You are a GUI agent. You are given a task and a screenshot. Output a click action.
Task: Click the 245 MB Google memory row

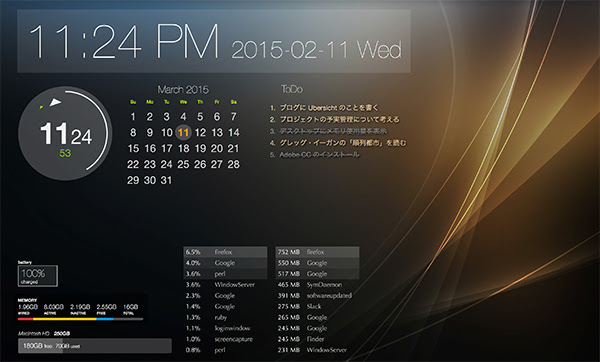(317, 328)
